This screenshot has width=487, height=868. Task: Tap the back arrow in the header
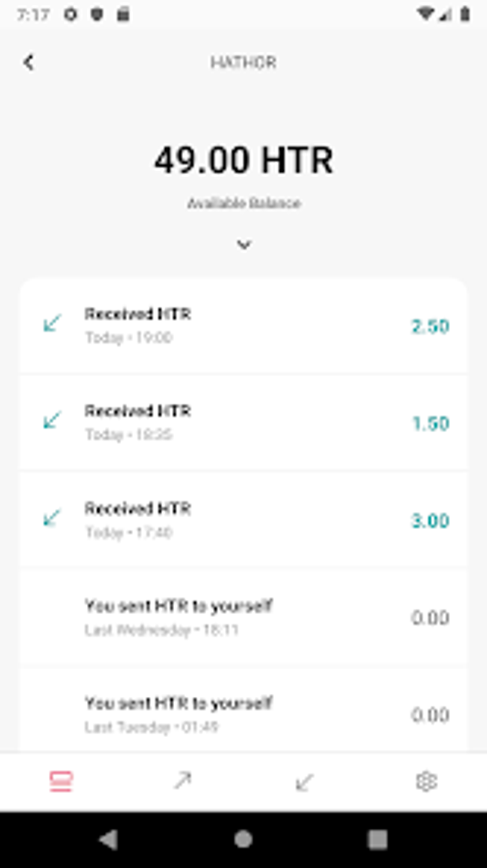click(x=29, y=63)
